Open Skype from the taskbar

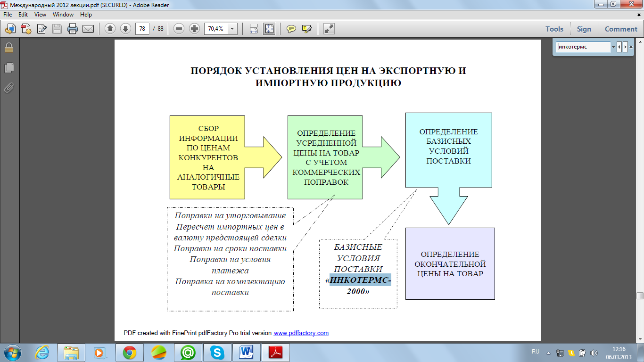(217, 353)
